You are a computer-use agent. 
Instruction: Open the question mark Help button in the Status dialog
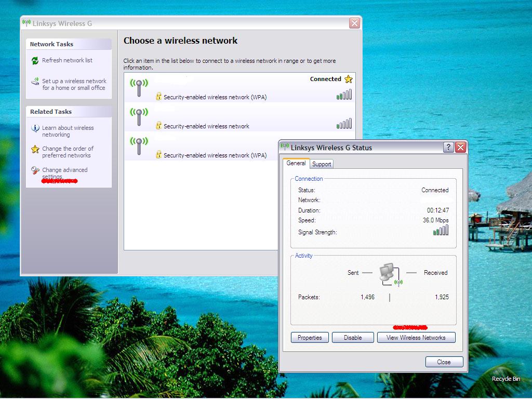pos(448,147)
